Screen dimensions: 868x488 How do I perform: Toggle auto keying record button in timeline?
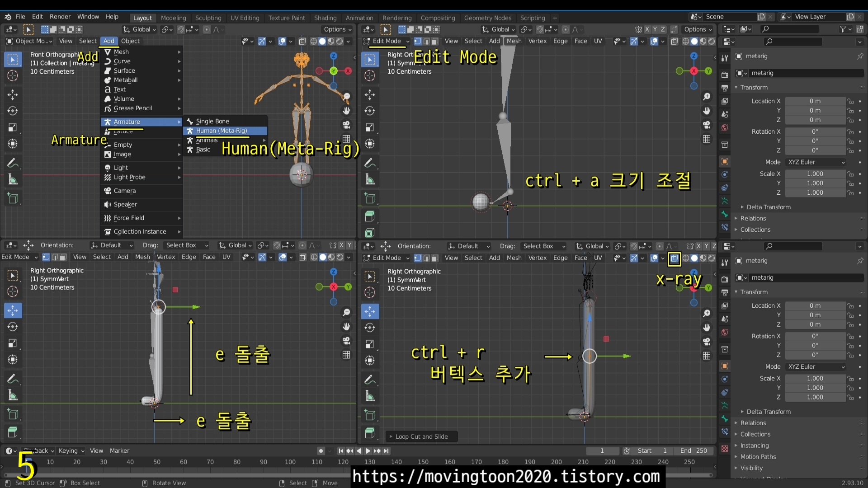[321, 450]
